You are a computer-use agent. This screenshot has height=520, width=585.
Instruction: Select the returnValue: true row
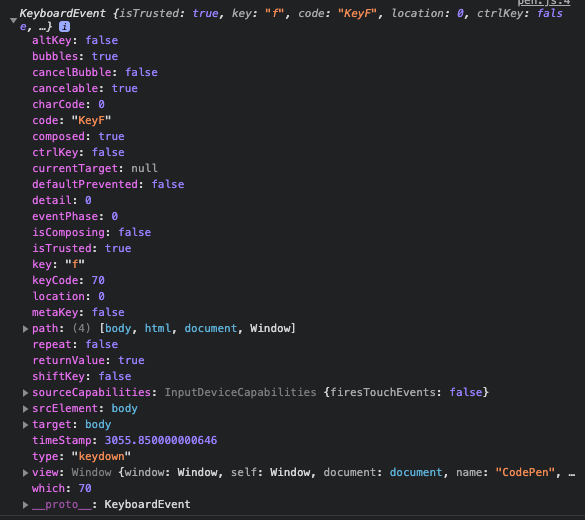tap(88, 361)
